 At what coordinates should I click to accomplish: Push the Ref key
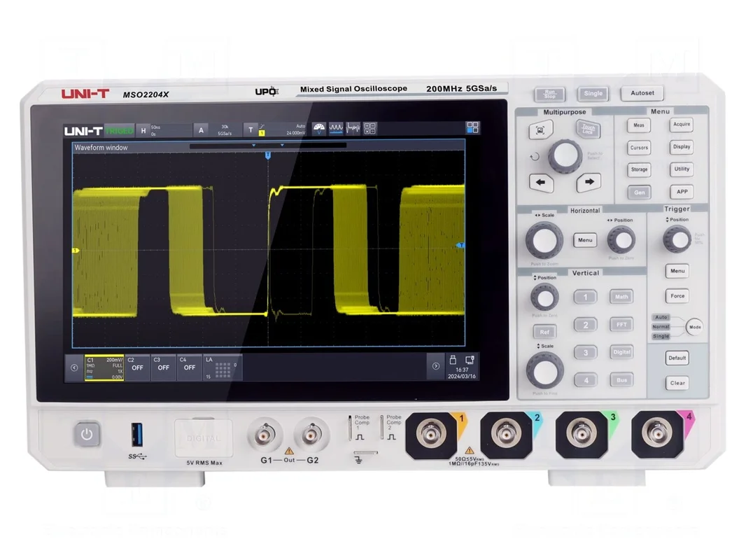tap(544, 332)
